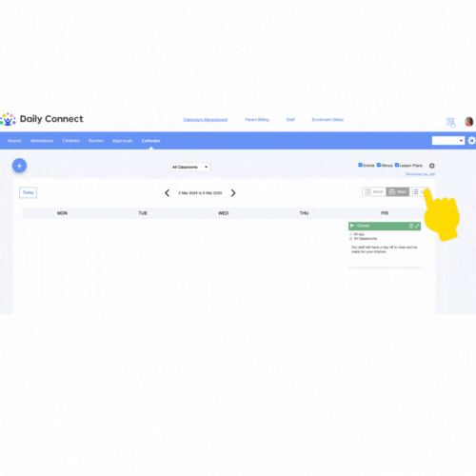This screenshot has width=476, height=476.
Task: Click the blue plus add button
Action: pos(19,166)
